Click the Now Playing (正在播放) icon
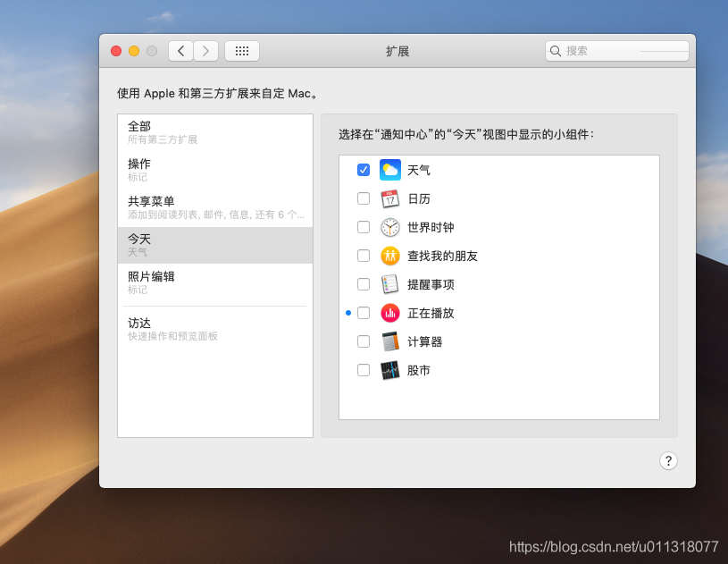Image resolution: width=728 pixels, height=564 pixels. coord(390,313)
